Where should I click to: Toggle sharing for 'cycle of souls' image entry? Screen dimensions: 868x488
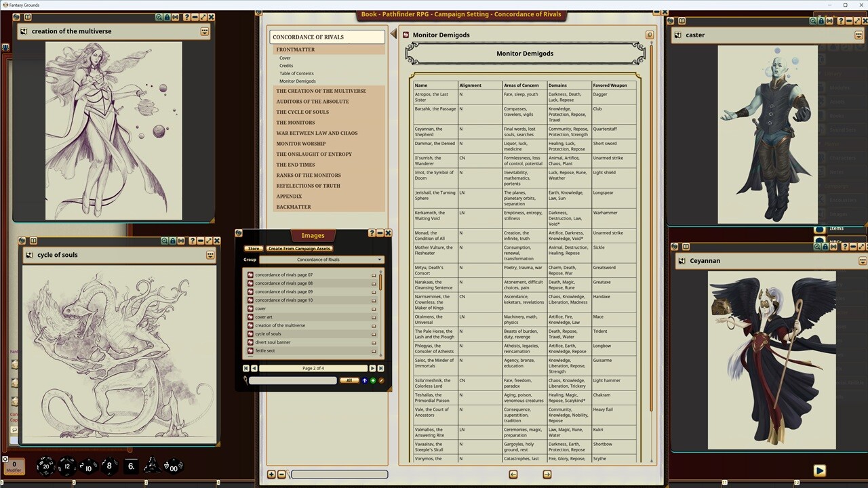[x=374, y=333]
